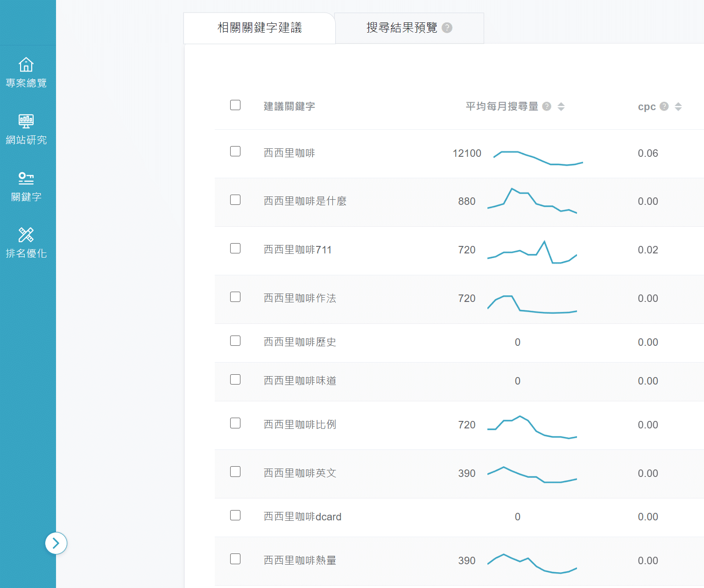Open 排名優化 ruler and pencil icon

tap(26, 235)
